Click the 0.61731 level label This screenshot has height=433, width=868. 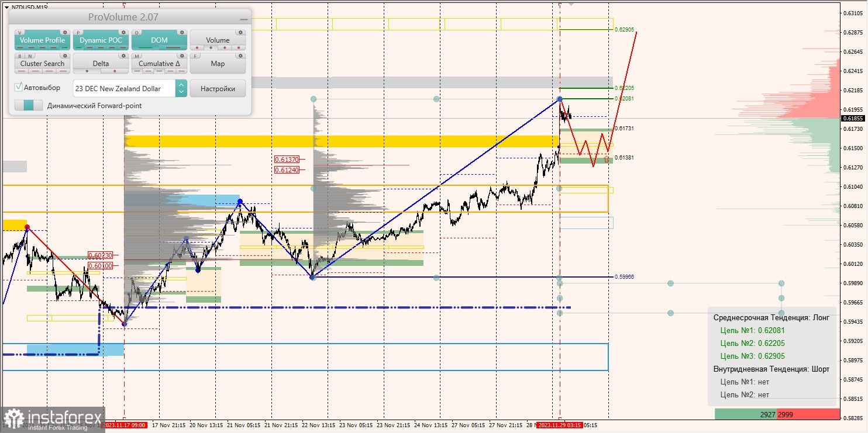coord(625,128)
